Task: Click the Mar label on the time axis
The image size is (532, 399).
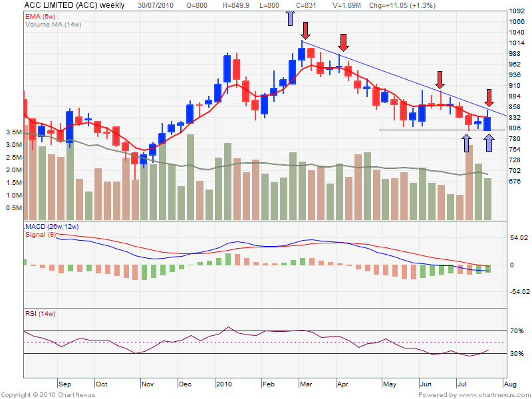Action: click(306, 384)
